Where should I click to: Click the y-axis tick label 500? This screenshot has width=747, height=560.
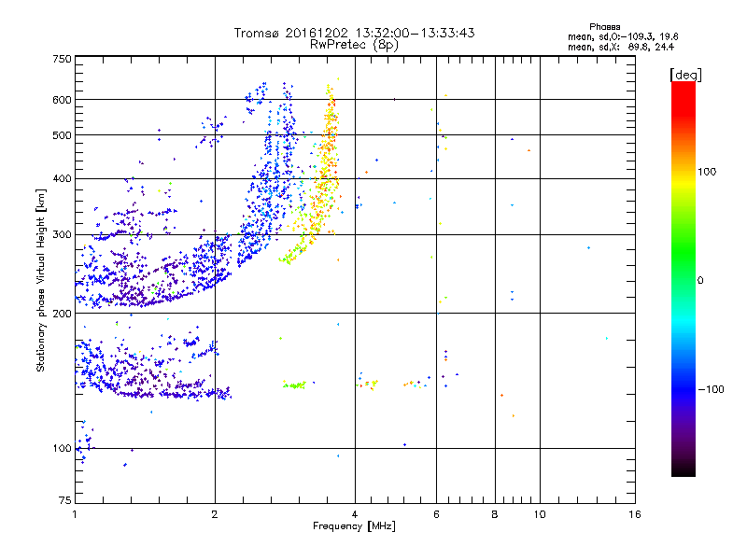(63, 135)
